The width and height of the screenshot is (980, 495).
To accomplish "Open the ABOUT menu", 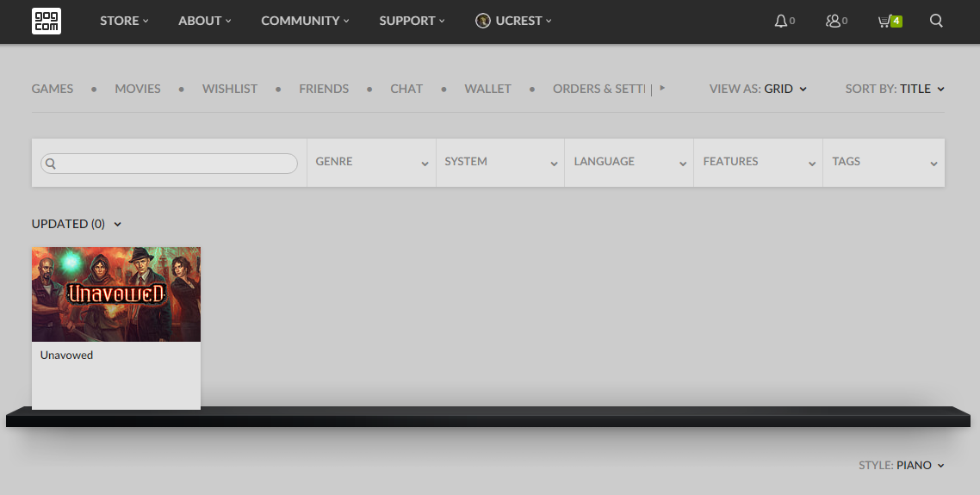I will 204,21.
